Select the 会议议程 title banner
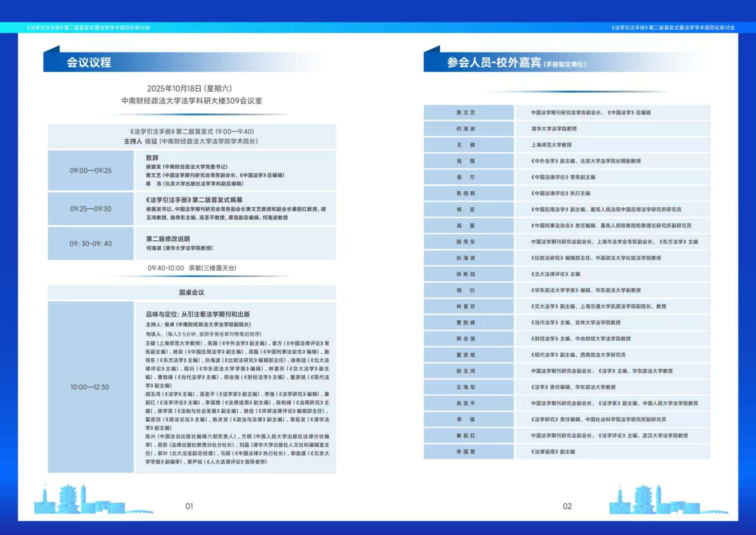Image resolution: width=756 pixels, height=535 pixels. pos(89,63)
